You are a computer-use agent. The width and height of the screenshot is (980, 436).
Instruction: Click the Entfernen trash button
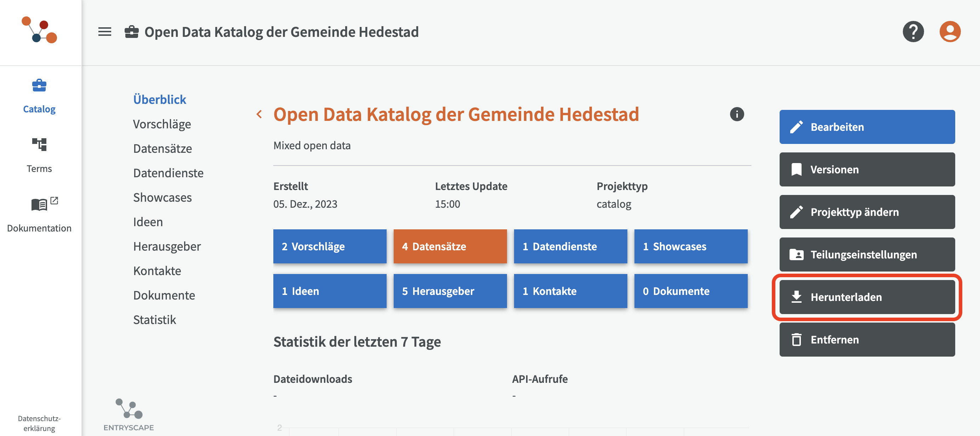tap(867, 340)
